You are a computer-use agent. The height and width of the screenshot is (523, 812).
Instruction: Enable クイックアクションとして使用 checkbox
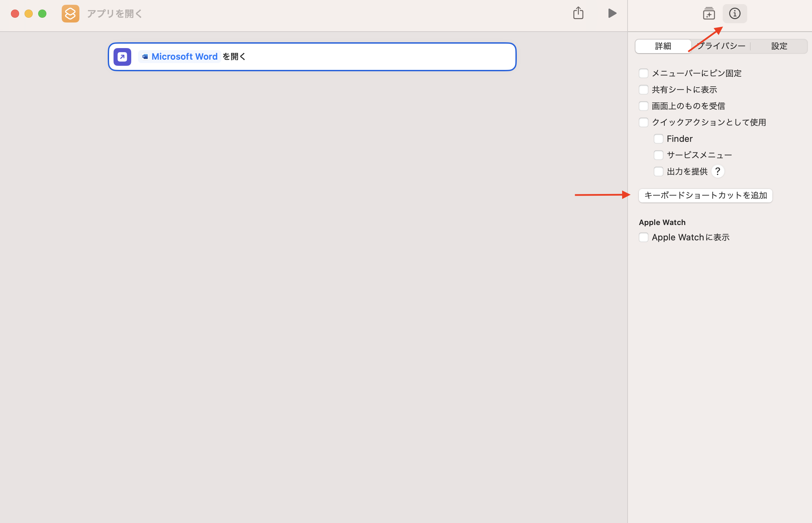[643, 122]
